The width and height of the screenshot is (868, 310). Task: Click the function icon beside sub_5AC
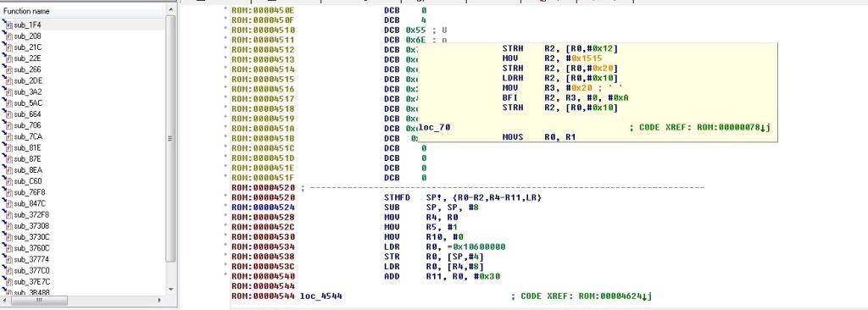7,103
